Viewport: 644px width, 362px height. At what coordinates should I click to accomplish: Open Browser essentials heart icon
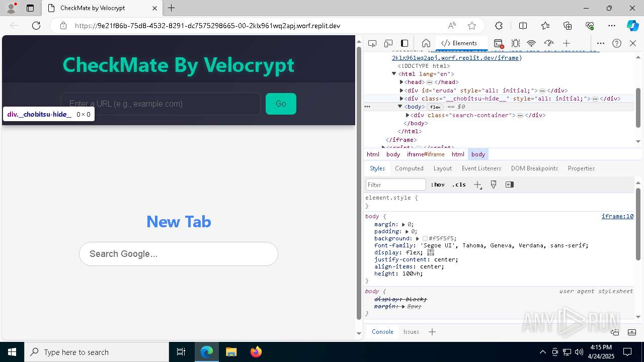tap(590, 26)
